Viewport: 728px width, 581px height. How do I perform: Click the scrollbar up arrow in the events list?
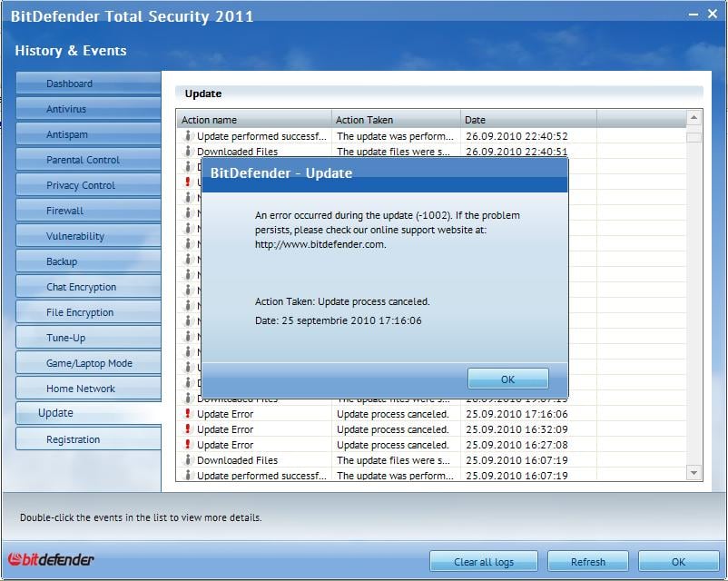pos(694,118)
